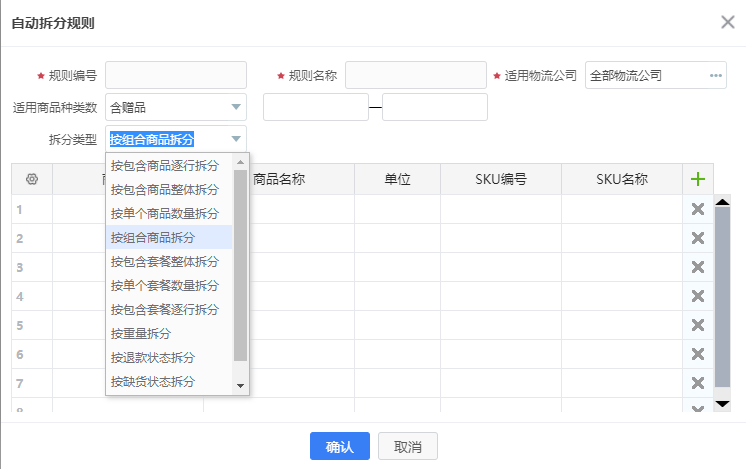Click the 确认 button
Viewport: 746px width, 469px height.
[x=340, y=446]
